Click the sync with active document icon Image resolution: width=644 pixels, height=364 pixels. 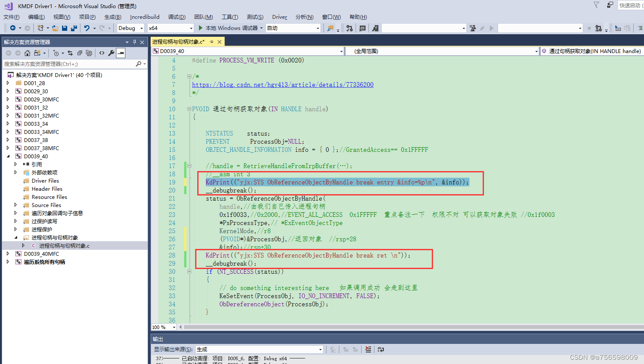click(x=70, y=53)
